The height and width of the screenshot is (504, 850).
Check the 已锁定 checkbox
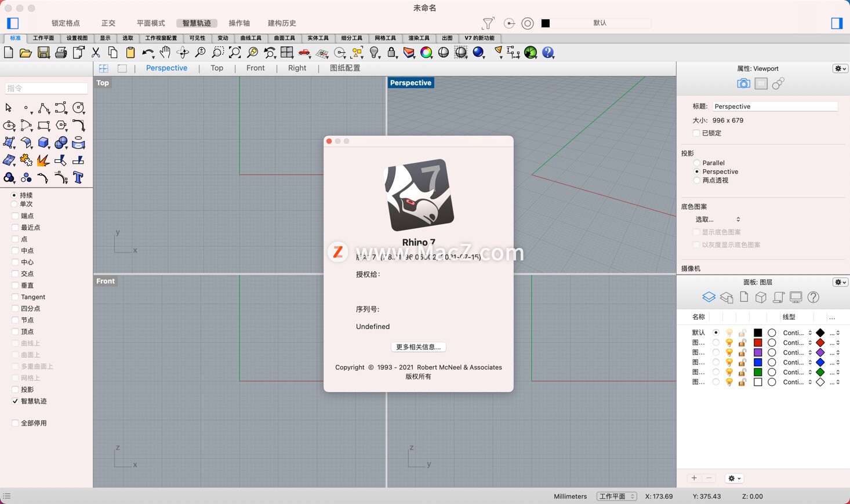pos(696,133)
